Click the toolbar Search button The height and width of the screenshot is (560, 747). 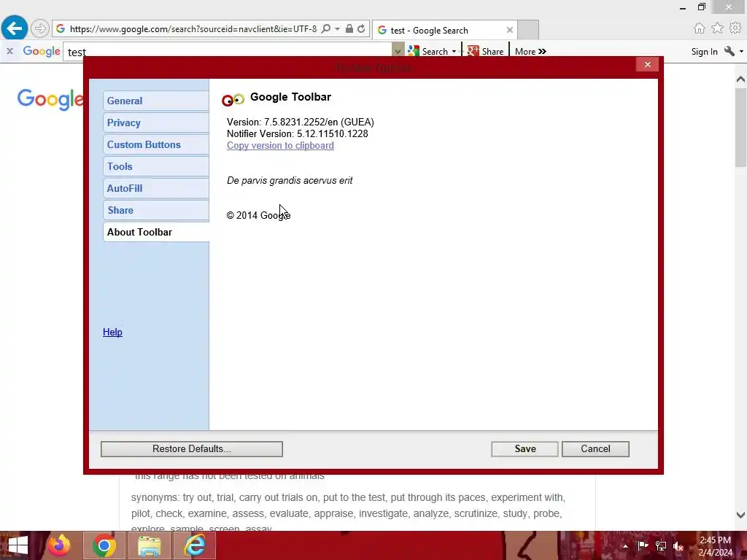point(428,51)
